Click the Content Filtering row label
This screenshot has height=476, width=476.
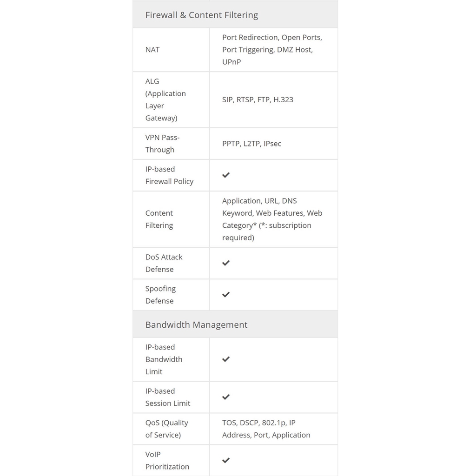pos(159,219)
